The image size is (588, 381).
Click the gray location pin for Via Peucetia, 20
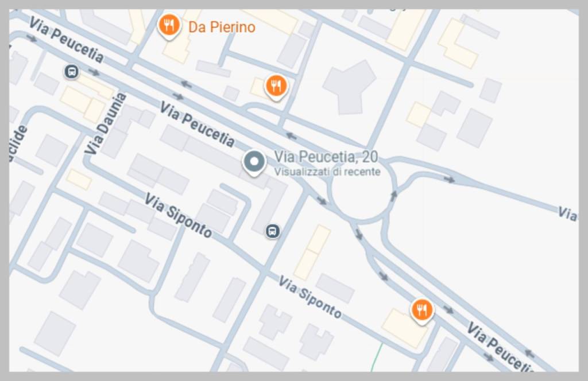[254, 162]
